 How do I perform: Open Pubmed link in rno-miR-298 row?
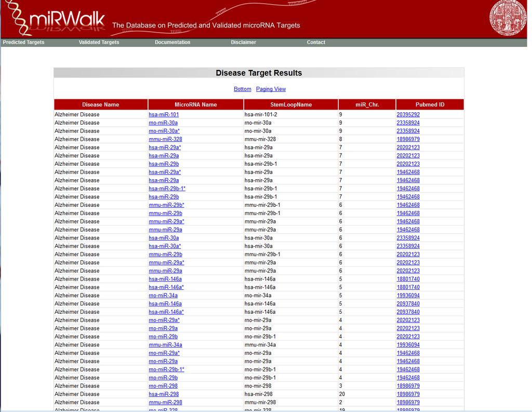click(408, 386)
